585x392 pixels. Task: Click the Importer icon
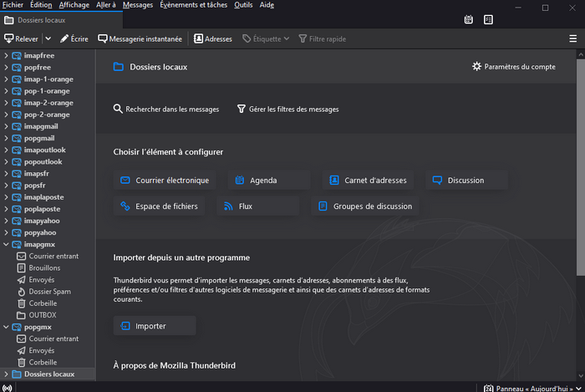pyautogui.click(x=125, y=326)
